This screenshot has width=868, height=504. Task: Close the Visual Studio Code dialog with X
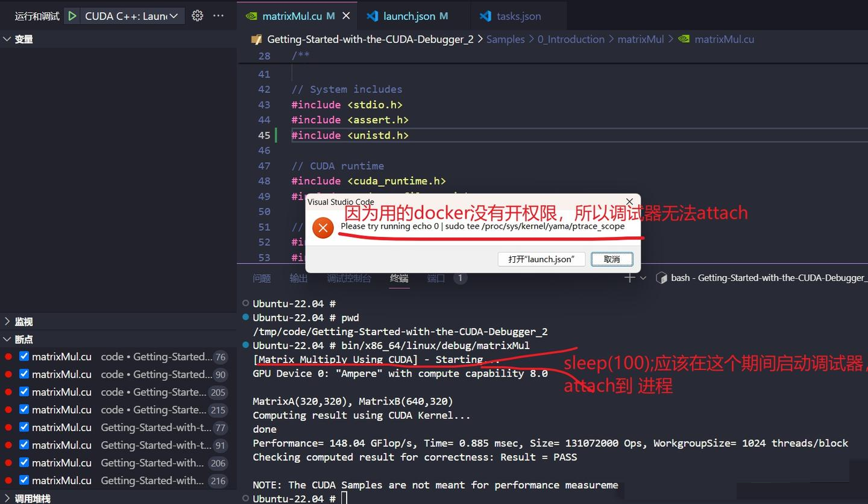[x=629, y=201]
